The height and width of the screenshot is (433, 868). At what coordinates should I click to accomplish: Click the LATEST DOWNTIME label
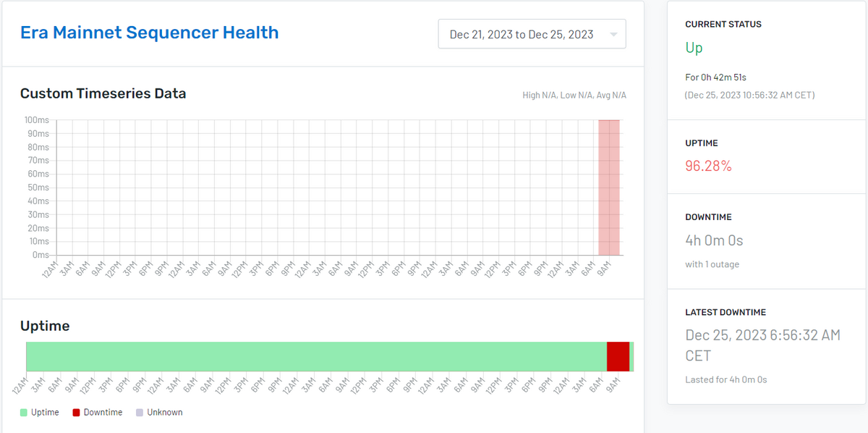[x=726, y=312]
